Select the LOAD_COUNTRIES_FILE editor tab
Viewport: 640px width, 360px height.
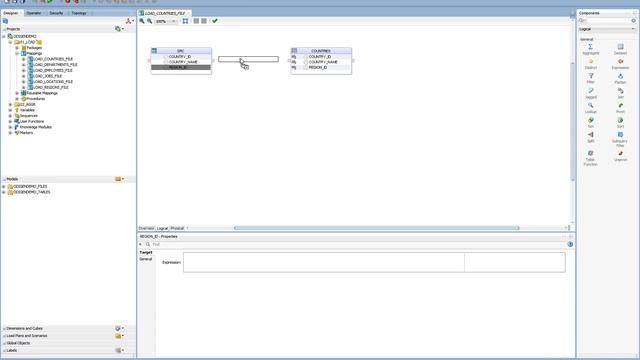tap(165, 13)
